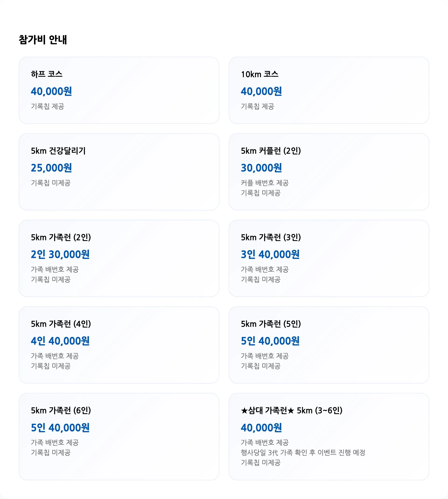
Task: Click the 참가비 안내 heading
Action: tap(43, 40)
